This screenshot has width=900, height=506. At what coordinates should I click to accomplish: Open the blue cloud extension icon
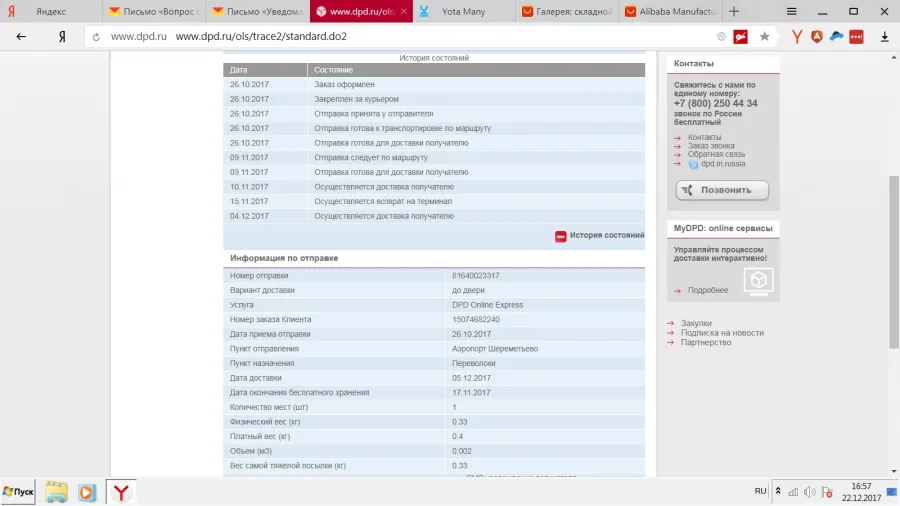pyautogui.click(x=837, y=37)
